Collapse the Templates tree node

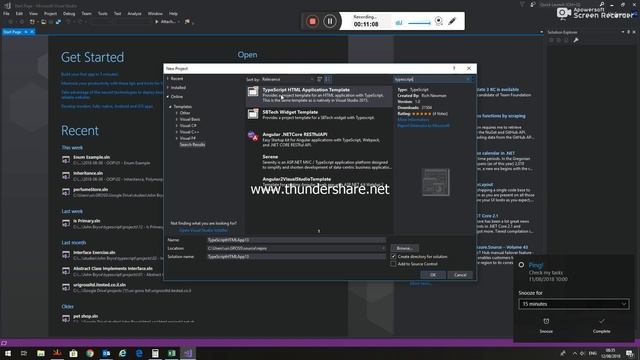[x=171, y=107]
